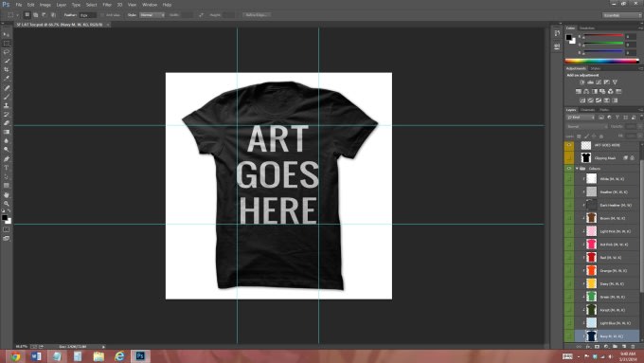Open the layer blend mode dropdown

586,127
